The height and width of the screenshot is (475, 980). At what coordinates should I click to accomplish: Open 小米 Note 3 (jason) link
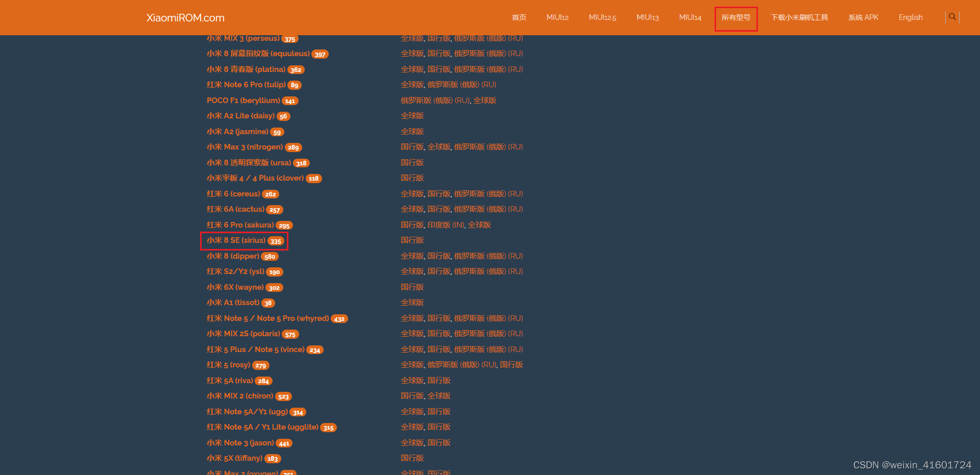[x=240, y=443]
